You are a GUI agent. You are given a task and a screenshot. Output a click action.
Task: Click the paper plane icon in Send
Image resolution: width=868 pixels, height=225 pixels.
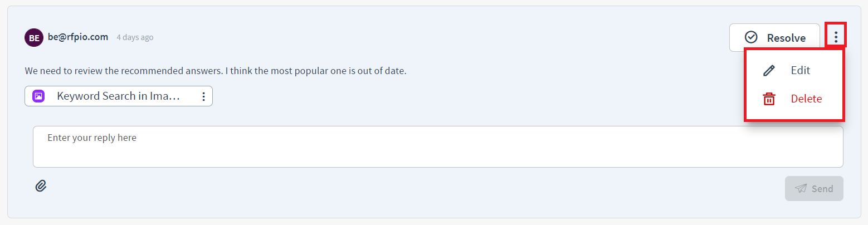[801, 188]
